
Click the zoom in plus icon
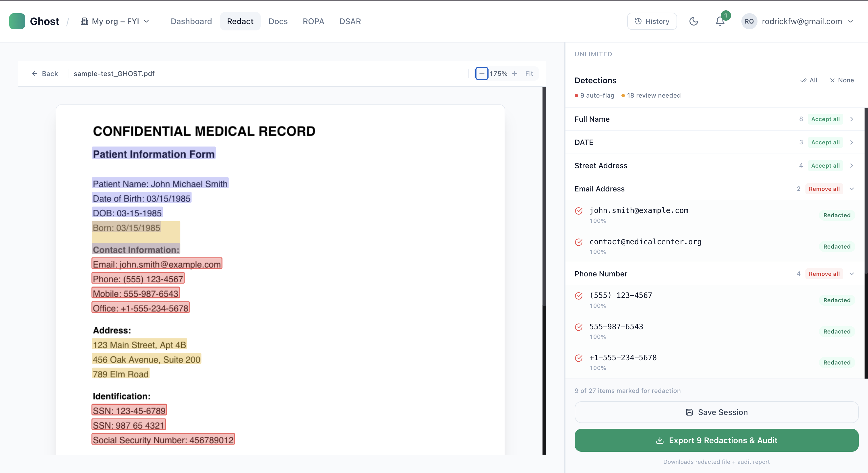coord(515,73)
